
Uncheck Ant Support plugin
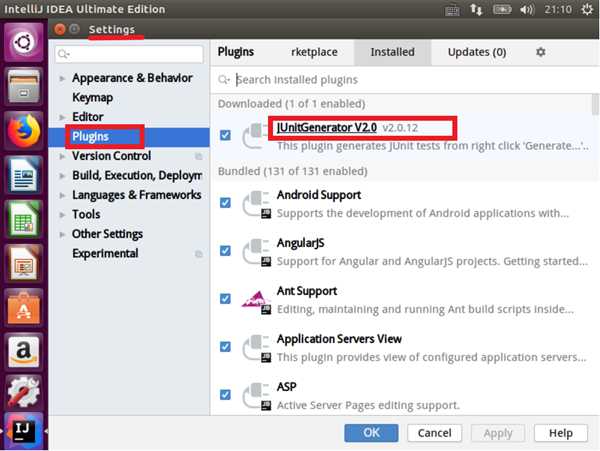(225, 298)
